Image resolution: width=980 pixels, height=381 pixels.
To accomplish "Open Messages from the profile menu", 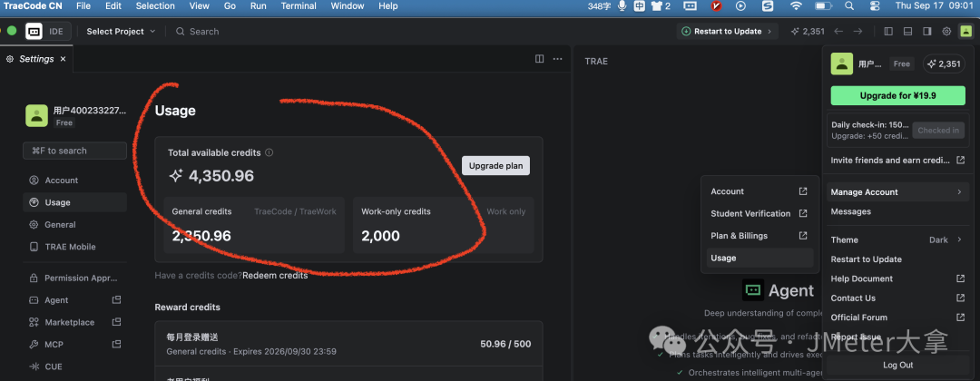I will [x=897, y=211].
